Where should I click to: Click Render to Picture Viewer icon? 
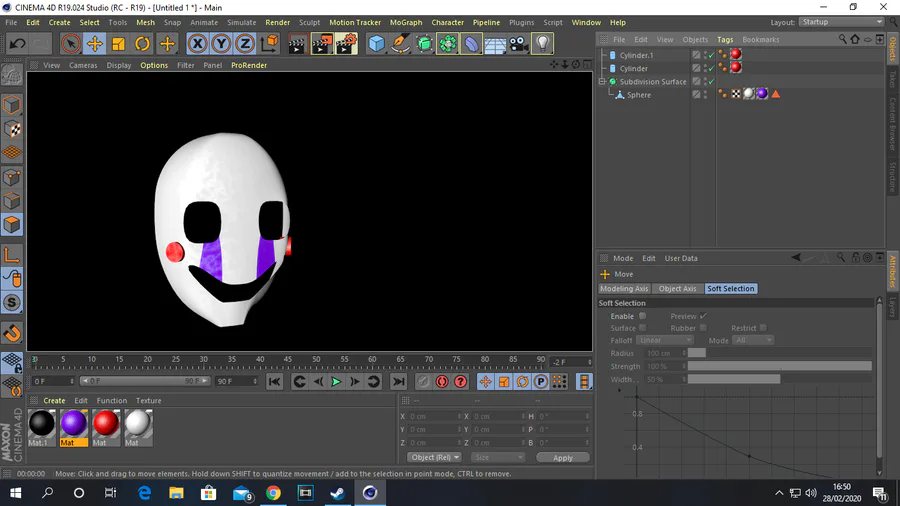(x=322, y=44)
